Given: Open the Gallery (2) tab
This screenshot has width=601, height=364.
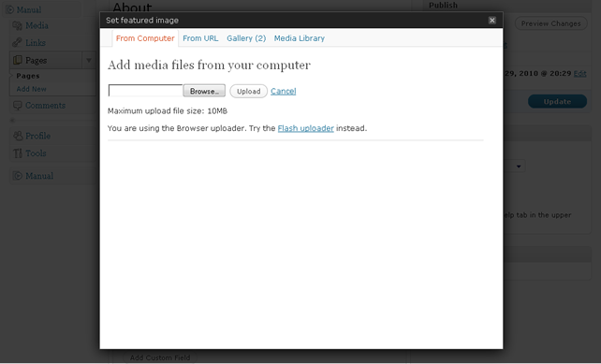Looking at the screenshot, I should click(246, 38).
